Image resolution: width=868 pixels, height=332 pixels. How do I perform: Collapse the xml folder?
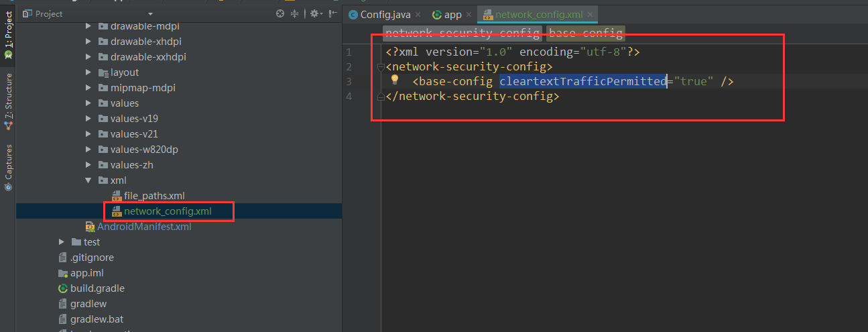point(88,180)
